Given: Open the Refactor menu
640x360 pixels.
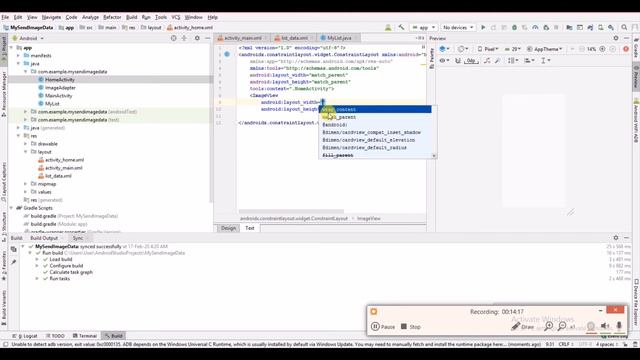Looking at the screenshot, I should (x=112, y=17).
